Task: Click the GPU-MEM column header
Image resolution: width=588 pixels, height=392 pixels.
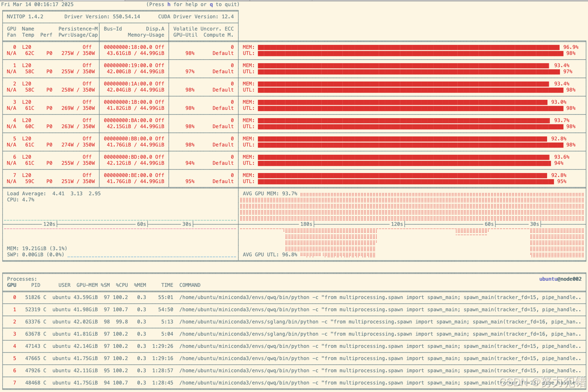Action: 87,285
